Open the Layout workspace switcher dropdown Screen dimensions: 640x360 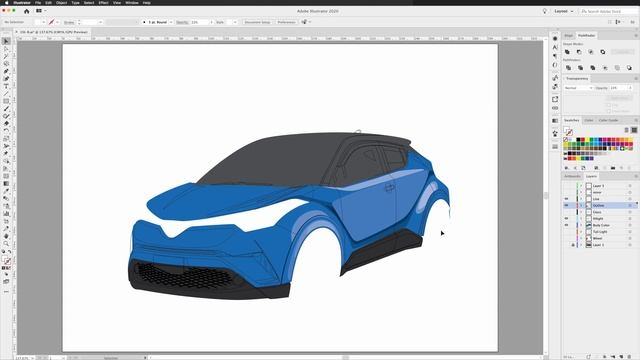[564, 11]
